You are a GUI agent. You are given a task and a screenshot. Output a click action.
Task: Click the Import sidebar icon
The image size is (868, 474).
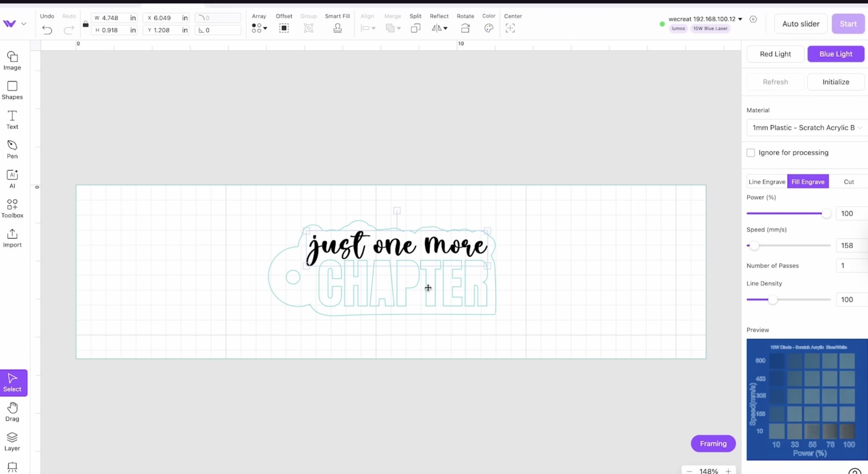(x=12, y=237)
